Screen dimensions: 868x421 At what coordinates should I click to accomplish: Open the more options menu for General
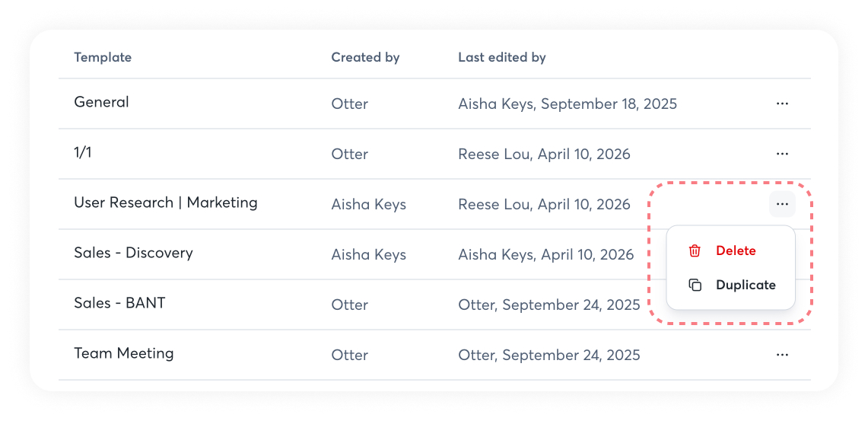(782, 104)
